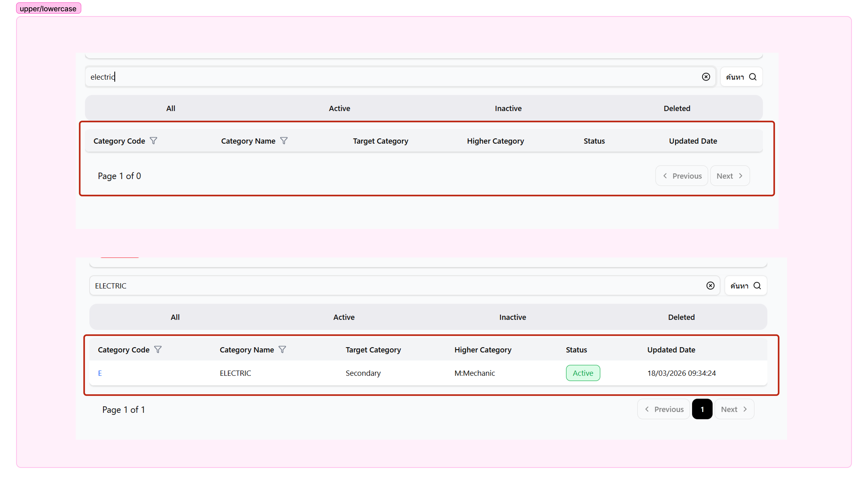The image size is (868, 484).
Task: Click Category Code filter icon in lower table
Action: click(x=158, y=350)
